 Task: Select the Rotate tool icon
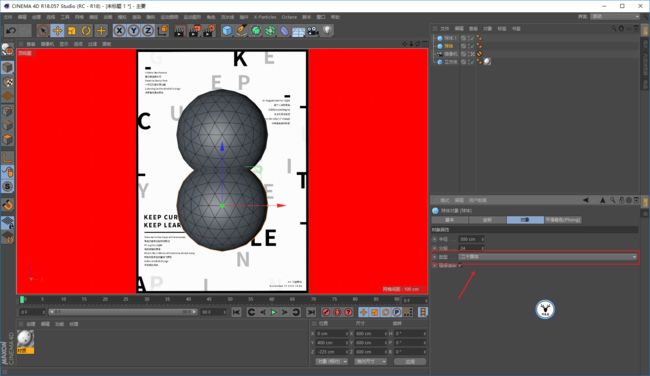(86, 31)
